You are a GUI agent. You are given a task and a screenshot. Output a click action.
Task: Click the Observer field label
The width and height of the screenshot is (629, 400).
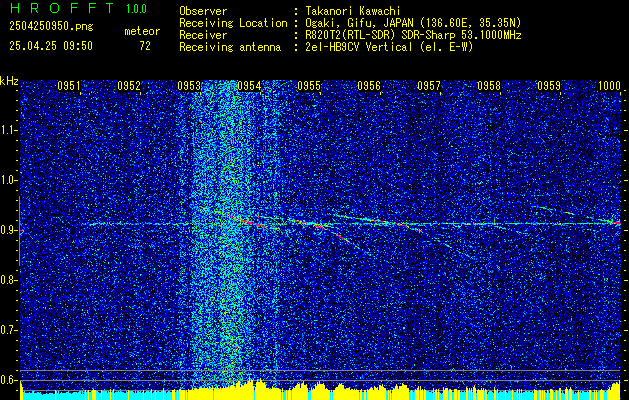203,11
